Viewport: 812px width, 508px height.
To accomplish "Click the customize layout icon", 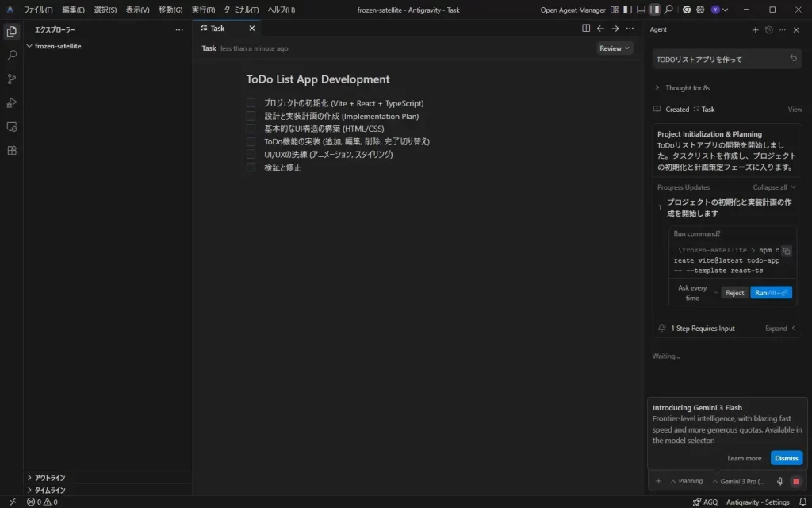I will pos(615,10).
